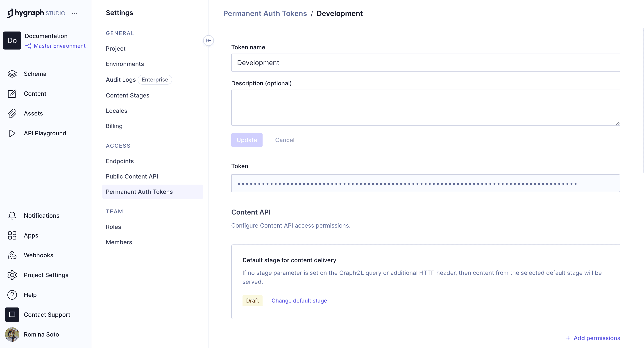Click the Assets paperclip icon
Screen dimensions: 644x348
(12, 113)
